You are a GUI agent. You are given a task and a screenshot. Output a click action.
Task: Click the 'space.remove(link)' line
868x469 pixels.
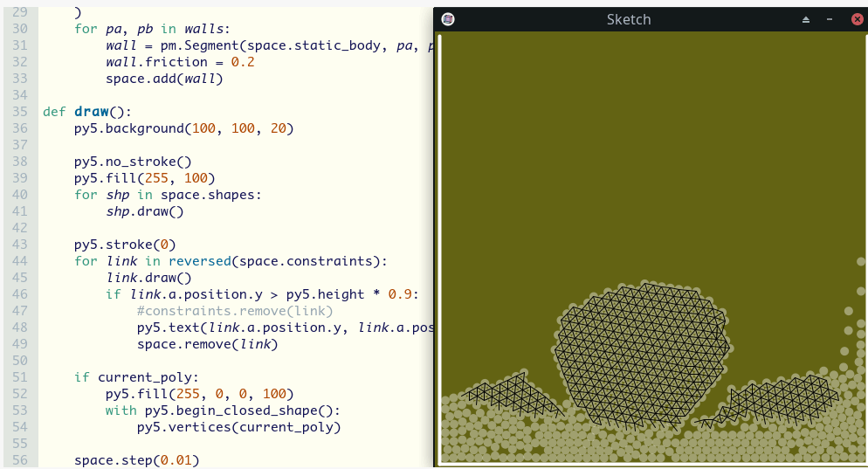tap(207, 344)
